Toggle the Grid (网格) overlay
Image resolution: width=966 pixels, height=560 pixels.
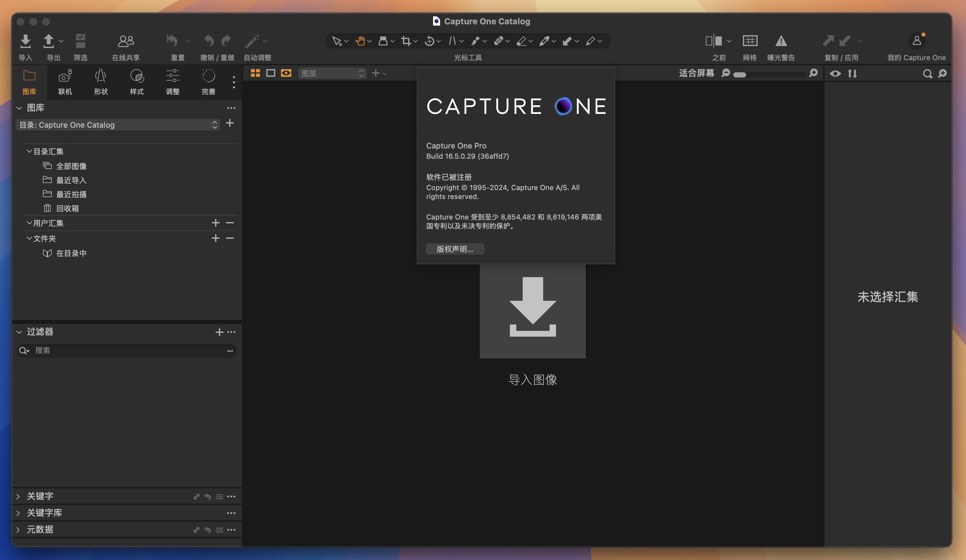coord(750,41)
